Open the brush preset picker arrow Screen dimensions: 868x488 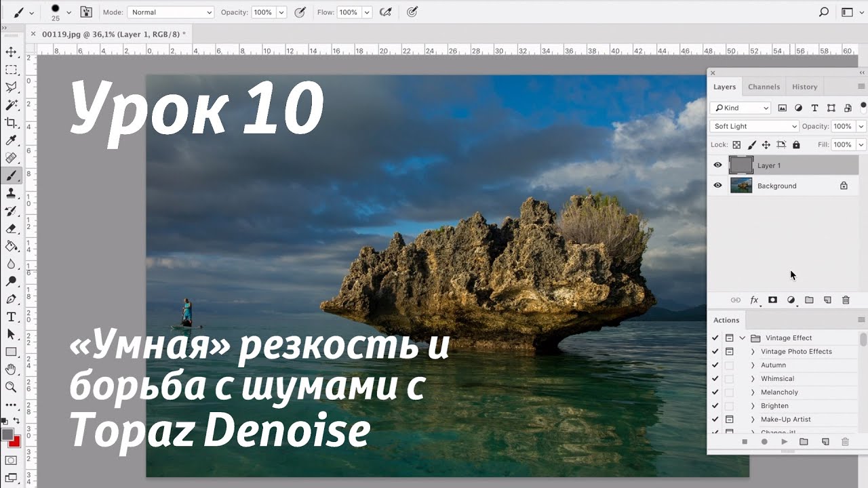tap(68, 12)
